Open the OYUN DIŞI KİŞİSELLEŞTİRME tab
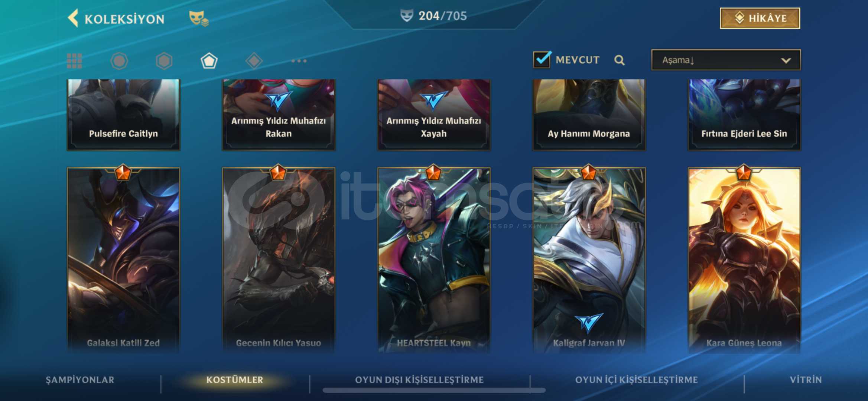Image resolution: width=868 pixels, height=401 pixels. click(419, 380)
